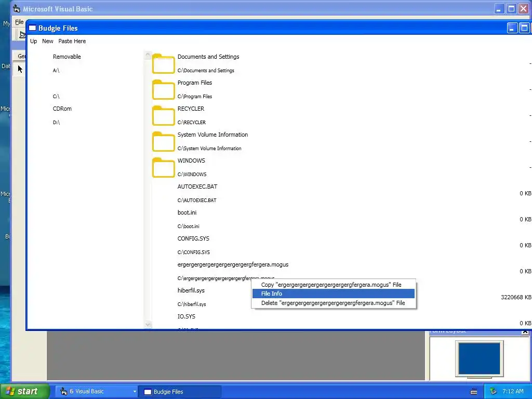Click the keyboard icon in system tray

point(474,392)
